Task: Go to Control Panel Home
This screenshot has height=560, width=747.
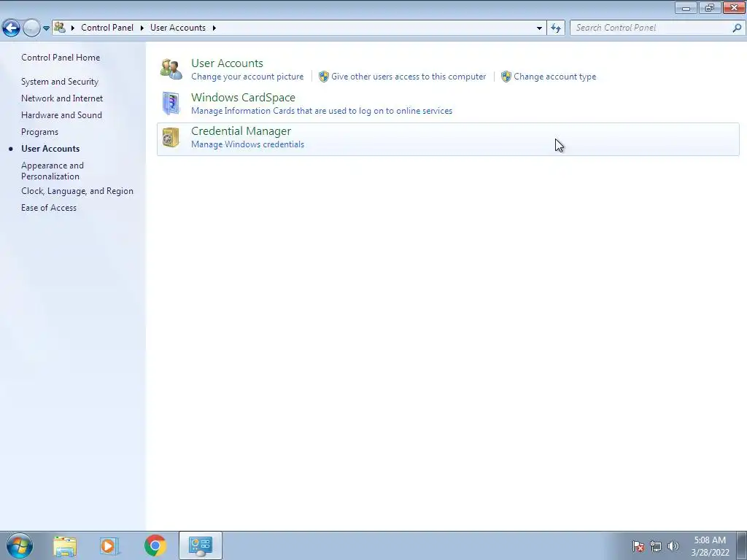Action: click(61, 58)
